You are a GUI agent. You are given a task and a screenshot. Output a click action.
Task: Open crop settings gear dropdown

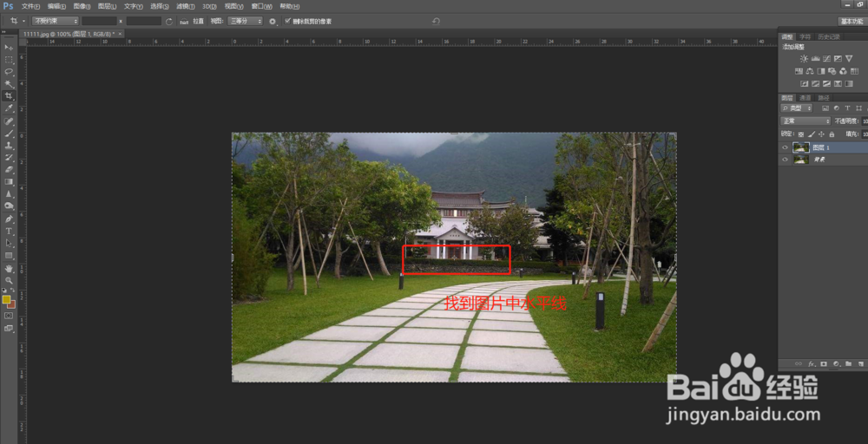tap(273, 21)
